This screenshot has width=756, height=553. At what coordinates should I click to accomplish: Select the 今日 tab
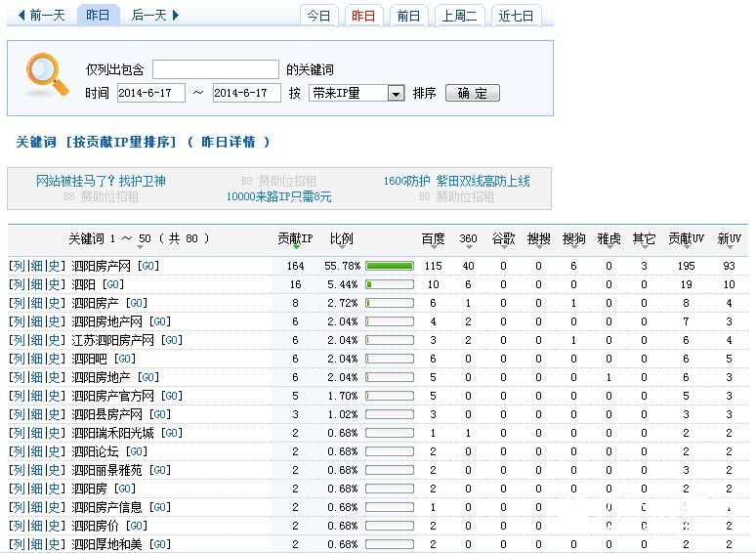pos(318,16)
